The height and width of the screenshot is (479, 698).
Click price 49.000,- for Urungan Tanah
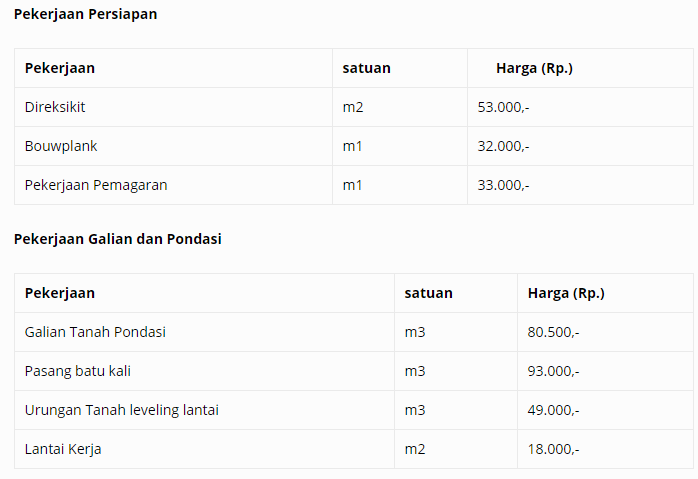[553, 410]
